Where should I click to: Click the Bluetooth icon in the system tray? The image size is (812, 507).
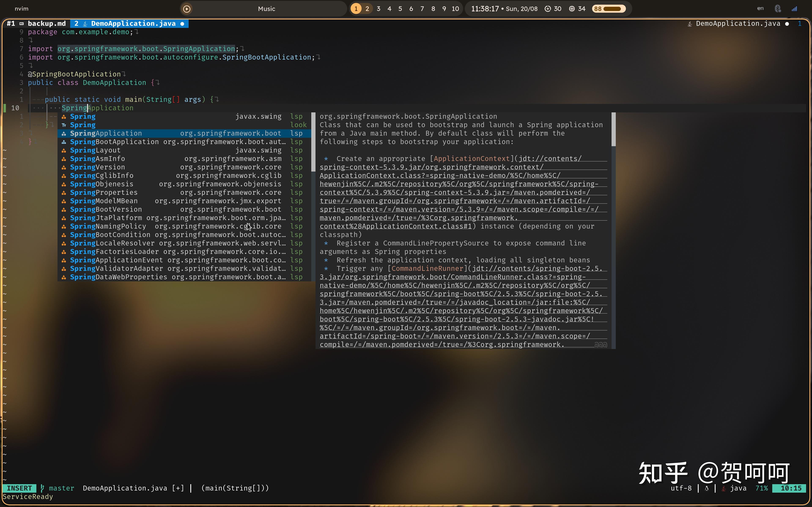(778, 8)
